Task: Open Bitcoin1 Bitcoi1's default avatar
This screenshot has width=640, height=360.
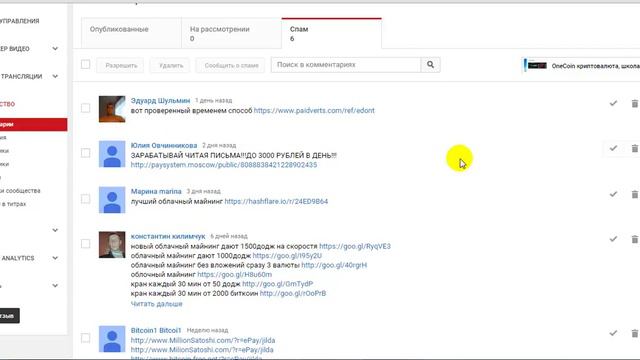Action: (x=112, y=339)
